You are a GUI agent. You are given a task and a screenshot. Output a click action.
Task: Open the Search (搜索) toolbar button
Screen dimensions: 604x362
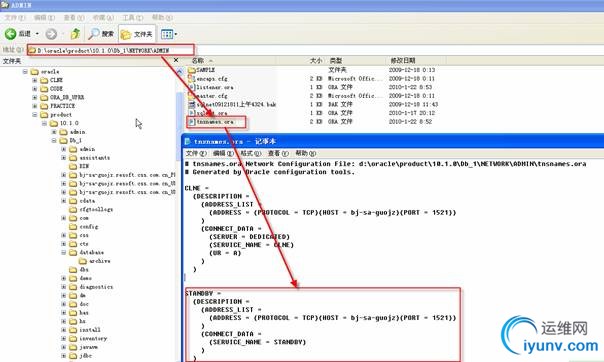[x=101, y=34]
